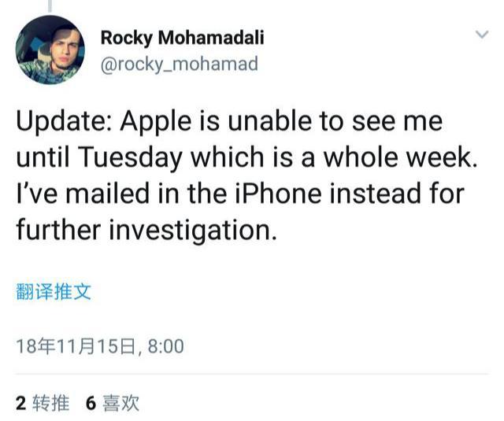Screen dimensions: 504x421
Task: Click the word Apple in the tweet
Action: (156, 123)
